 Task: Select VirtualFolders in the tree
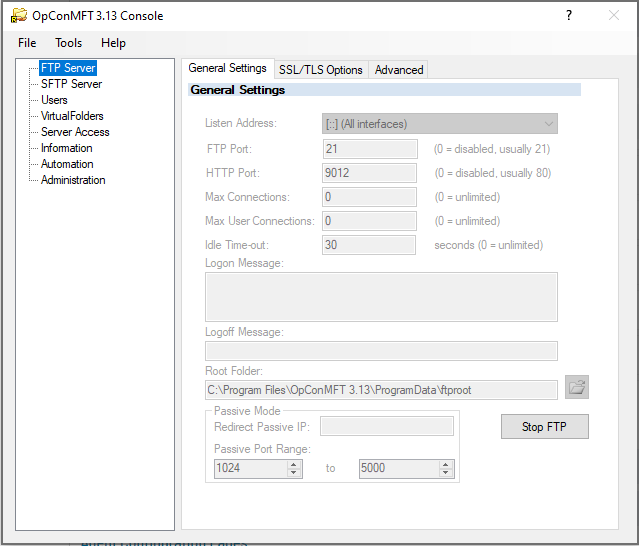point(72,116)
